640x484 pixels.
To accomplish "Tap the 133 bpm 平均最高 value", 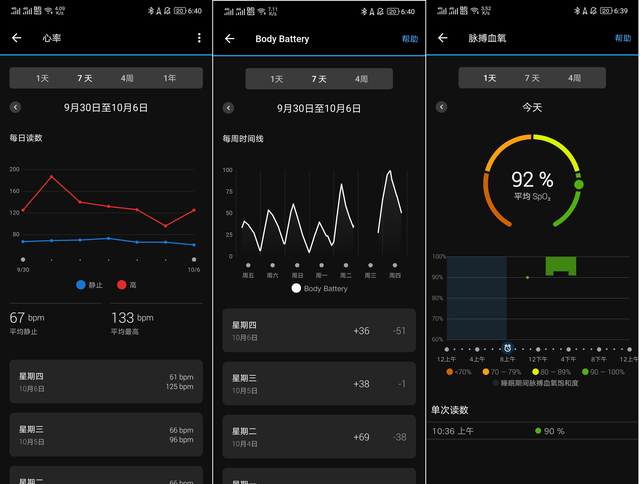I will (x=132, y=318).
